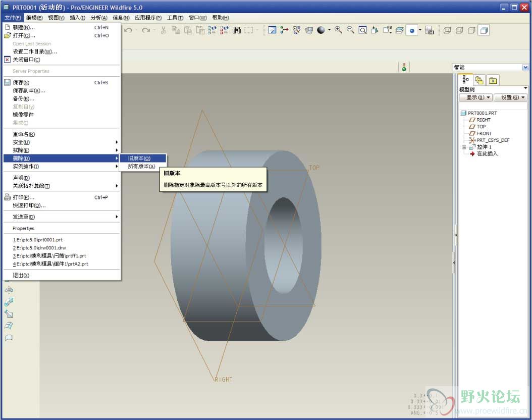Open the Saved View list icon
The height and width of the screenshot is (420, 532).
pos(387,30)
